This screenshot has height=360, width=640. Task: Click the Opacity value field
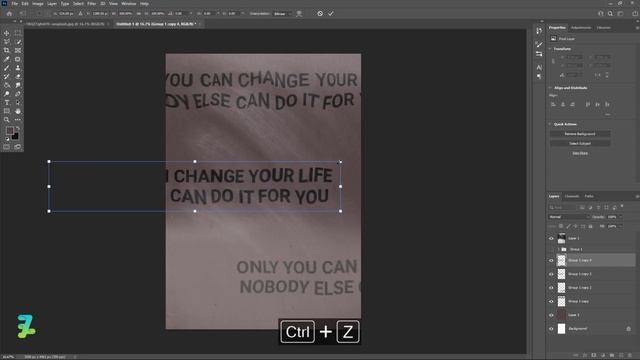click(x=612, y=217)
